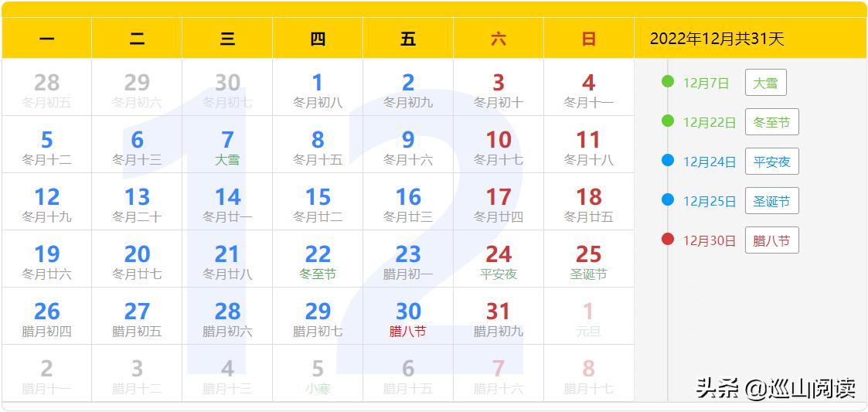This screenshot has height=412, width=868.
Task: Click greyed November 29 (冬月初六)
Action: (137, 87)
